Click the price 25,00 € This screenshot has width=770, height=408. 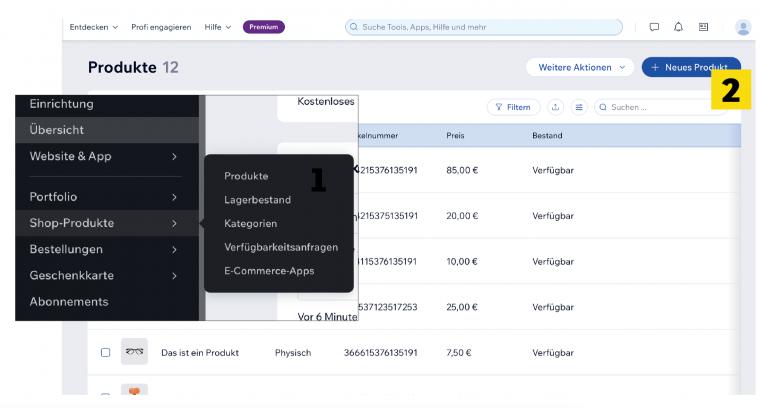click(462, 307)
